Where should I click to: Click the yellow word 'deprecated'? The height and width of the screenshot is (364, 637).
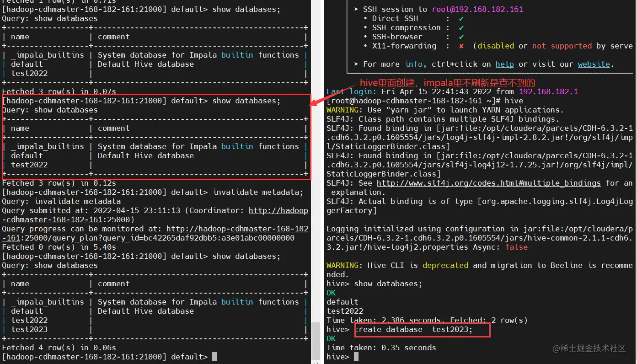click(x=445, y=265)
